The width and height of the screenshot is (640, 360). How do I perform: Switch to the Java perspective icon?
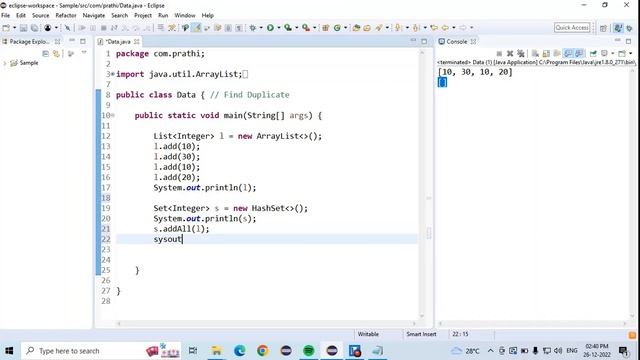[618, 28]
